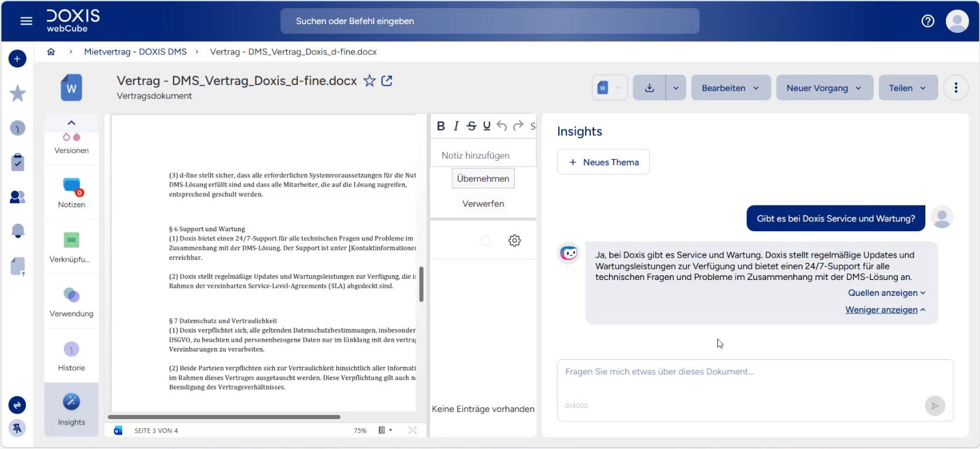
Task: Go to home via breadcrumb house icon
Action: click(x=51, y=52)
